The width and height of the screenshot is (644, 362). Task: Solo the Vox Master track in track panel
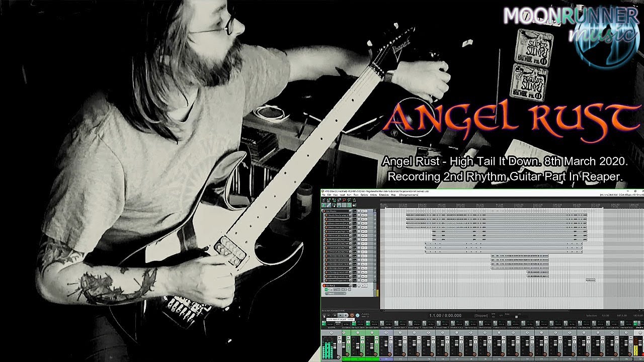click(x=366, y=211)
